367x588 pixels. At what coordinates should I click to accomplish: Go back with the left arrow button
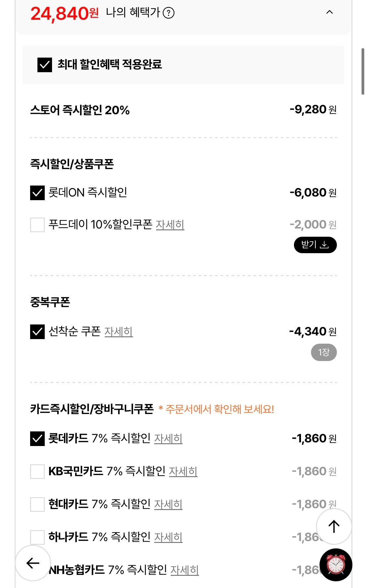[33, 563]
